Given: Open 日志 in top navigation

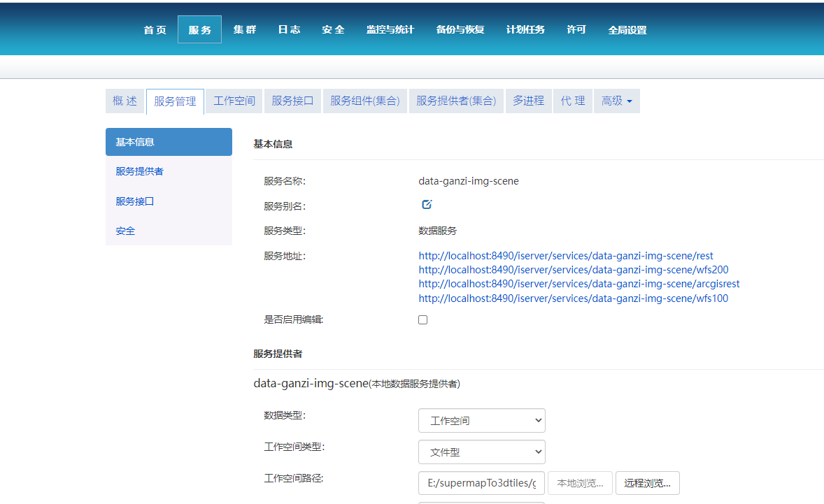Looking at the screenshot, I should point(289,30).
